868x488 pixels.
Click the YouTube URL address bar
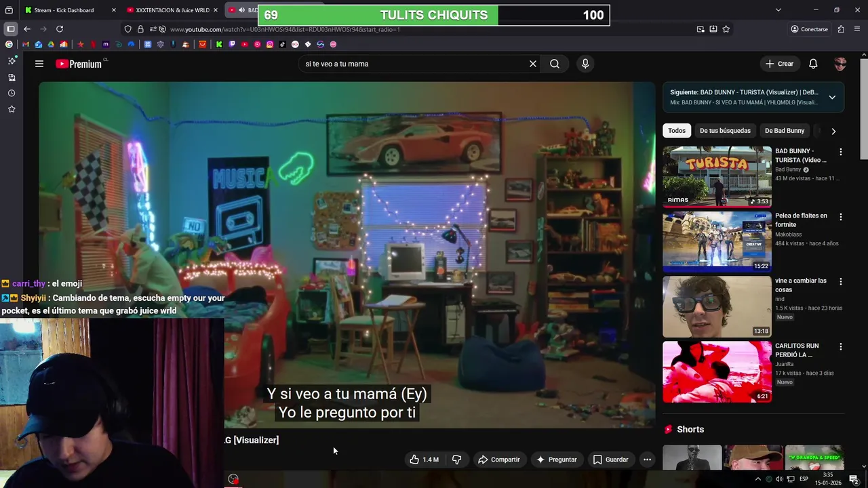tap(427, 29)
